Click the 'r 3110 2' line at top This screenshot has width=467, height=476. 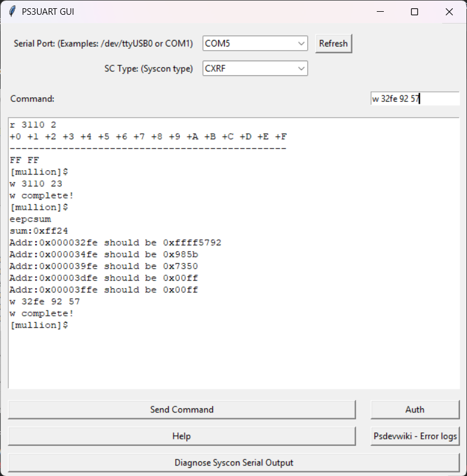(33, 125)
